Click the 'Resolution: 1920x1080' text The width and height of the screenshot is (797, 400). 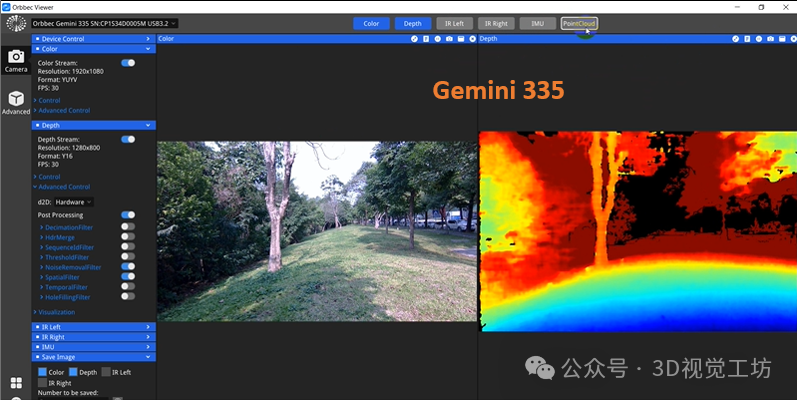(71, 72)
